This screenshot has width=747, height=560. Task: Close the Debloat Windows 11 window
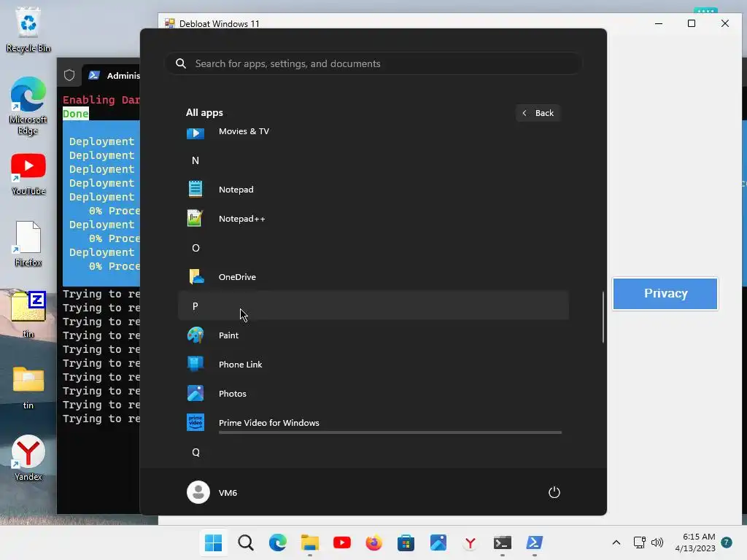click(x=724, y=23)
